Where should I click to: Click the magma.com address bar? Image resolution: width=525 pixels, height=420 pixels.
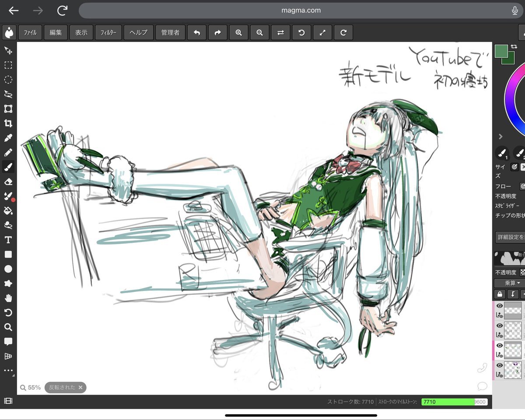[301, 10]
